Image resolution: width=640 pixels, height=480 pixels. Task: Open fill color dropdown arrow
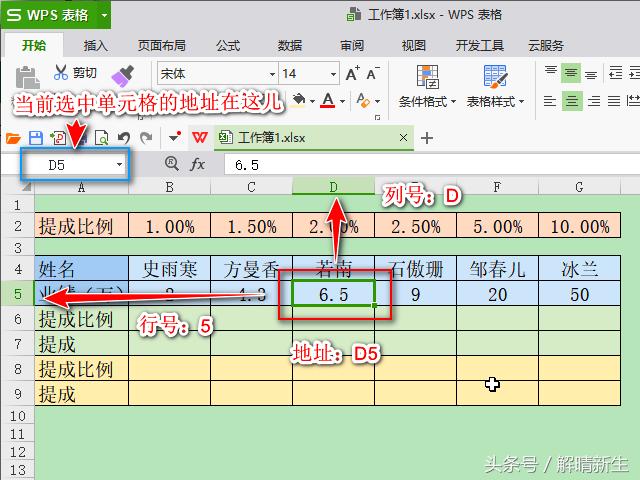coord(312,101)
